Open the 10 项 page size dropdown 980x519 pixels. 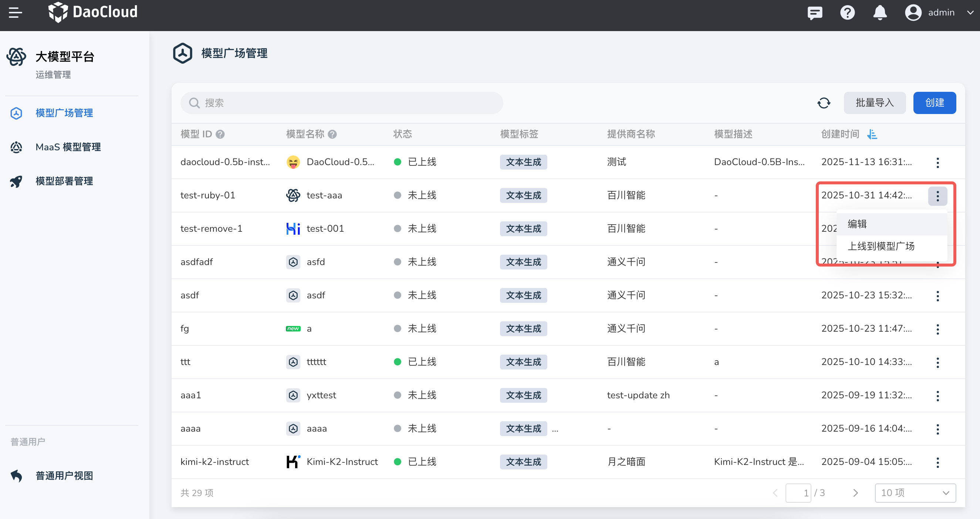pyautogui.click(x=915, y=493)
